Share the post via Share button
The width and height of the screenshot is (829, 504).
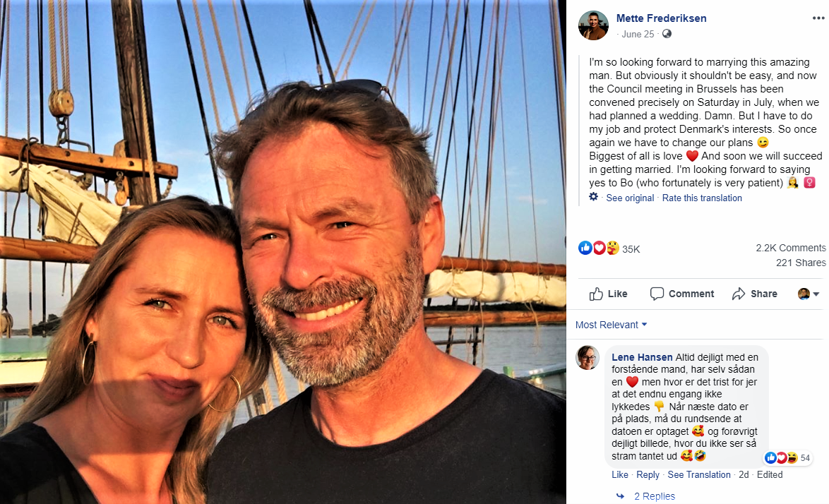point(754,294)
